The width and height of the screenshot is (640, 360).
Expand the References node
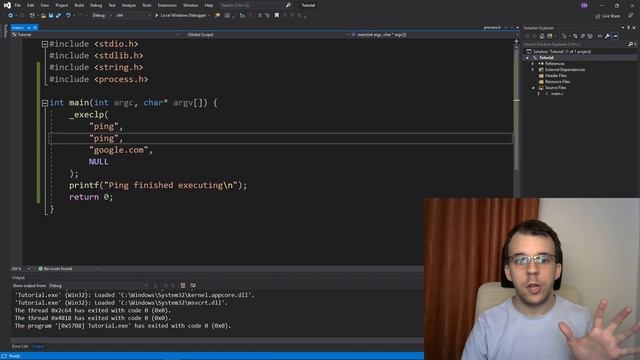pyautogui.click(x=533, y=64)
